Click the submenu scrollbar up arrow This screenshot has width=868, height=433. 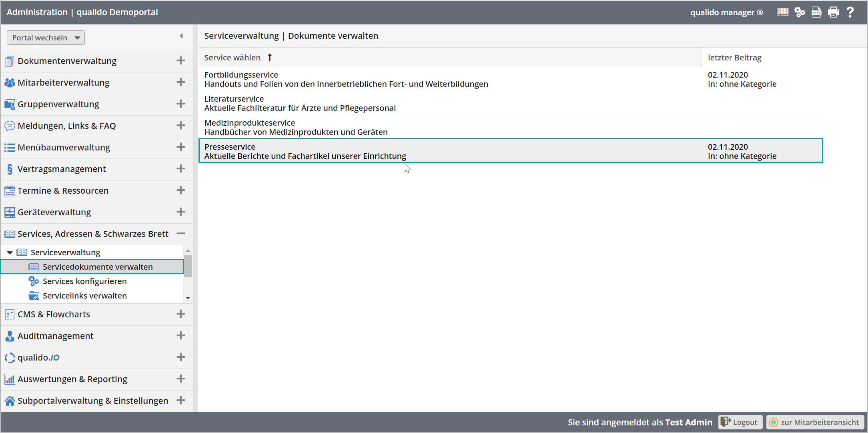tap(188, 251)
